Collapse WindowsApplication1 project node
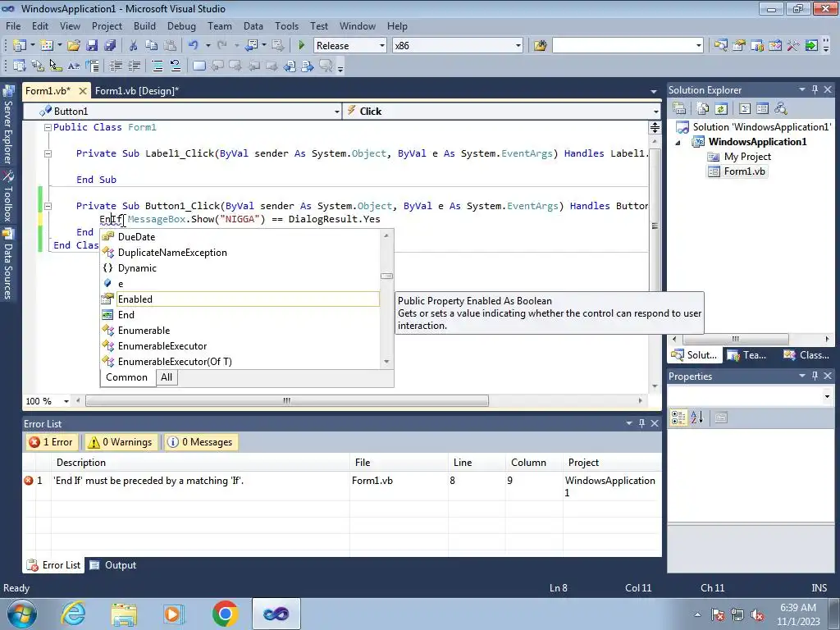Image resolution: width=840 pixels, height=630 pixels. tap(678, 143)
